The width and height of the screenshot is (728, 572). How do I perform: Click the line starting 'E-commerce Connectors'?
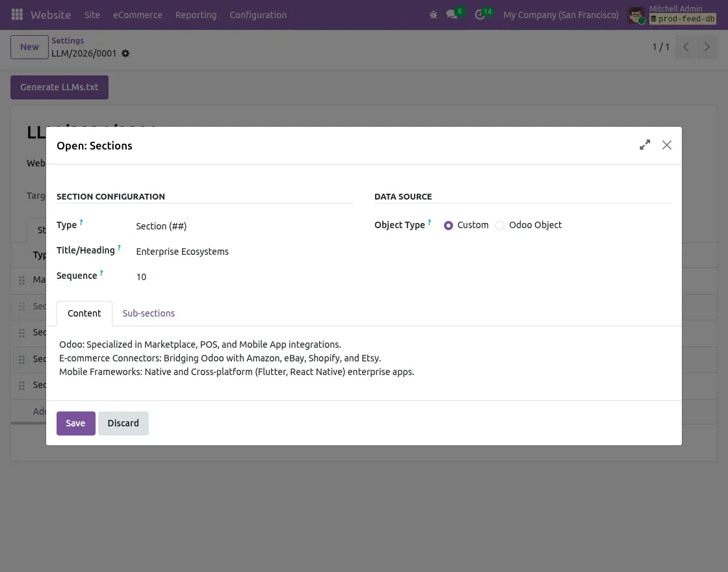pos(220,358)
